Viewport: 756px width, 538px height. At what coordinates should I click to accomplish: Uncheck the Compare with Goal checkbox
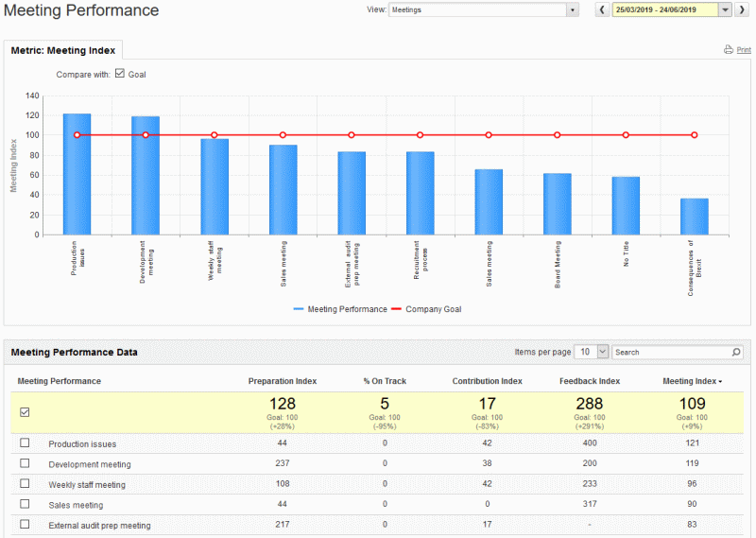pyautogui.click(x=120, y=74)
